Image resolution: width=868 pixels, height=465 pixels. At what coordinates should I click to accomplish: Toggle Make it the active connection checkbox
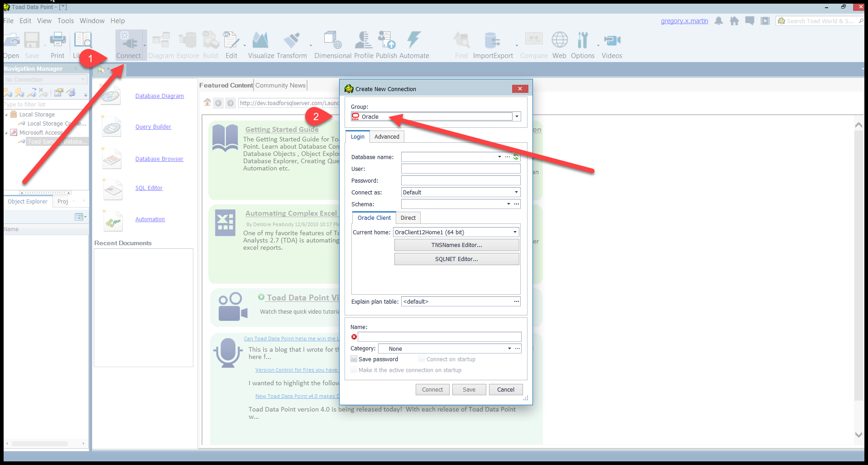click(x=354, y=370)
